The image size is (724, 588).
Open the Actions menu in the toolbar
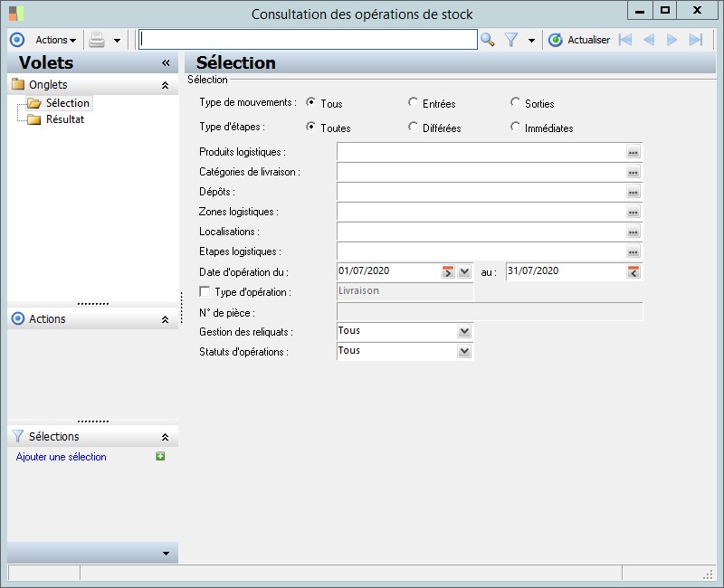[x=55, y=40]
